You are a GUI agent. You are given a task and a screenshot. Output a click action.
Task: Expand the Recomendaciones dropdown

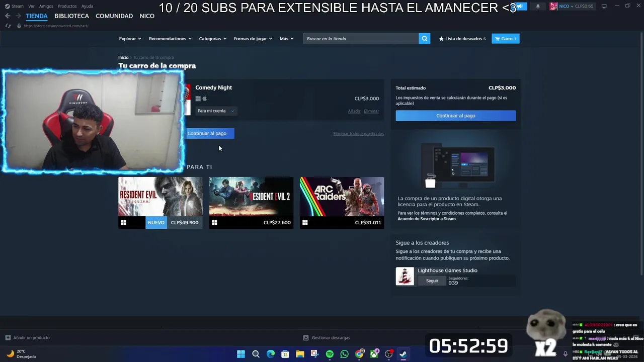[x=170, y=39]
